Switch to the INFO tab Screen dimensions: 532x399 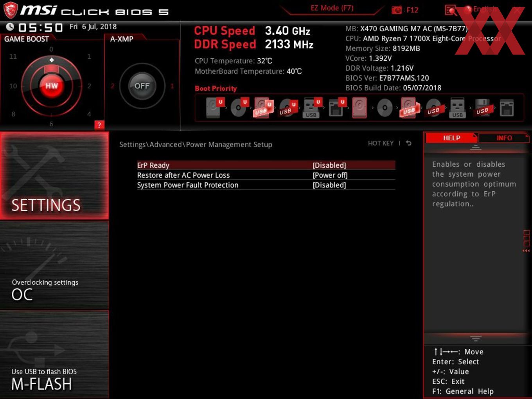(504, 138)
